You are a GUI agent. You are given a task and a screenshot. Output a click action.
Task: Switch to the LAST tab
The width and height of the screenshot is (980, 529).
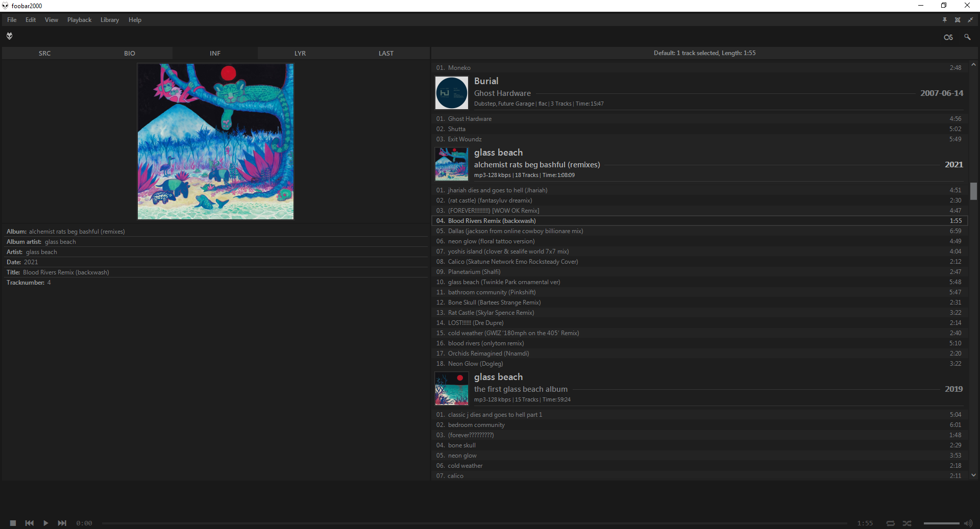pyautogui.click(x=386, y=53)
